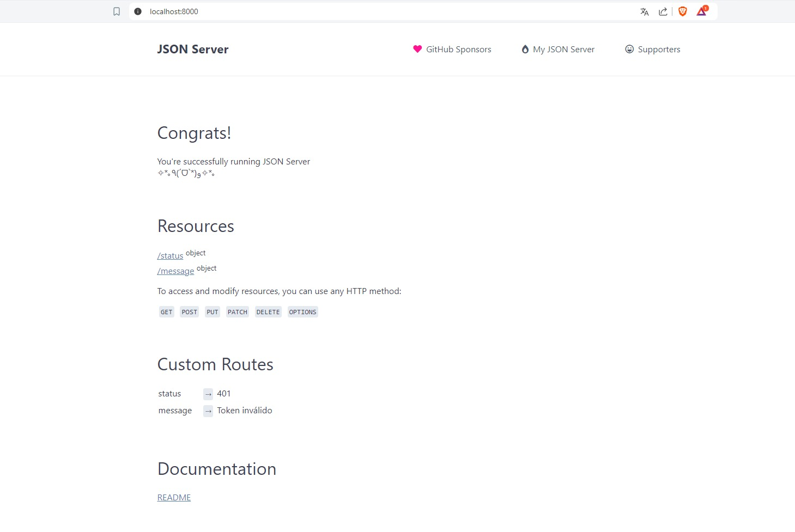The width and height of the screenshot is (795, 532).
Task: Click the Documentation heading
Action: [217, 469]
